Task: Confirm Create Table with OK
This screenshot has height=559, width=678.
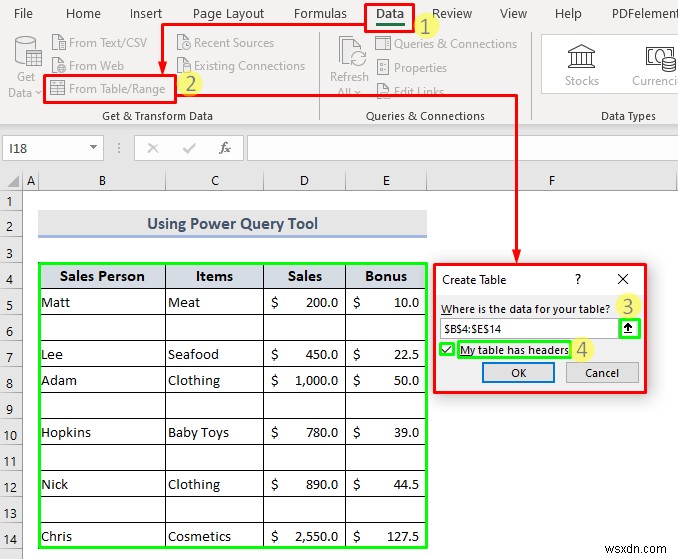Action: tap(518, 373)
